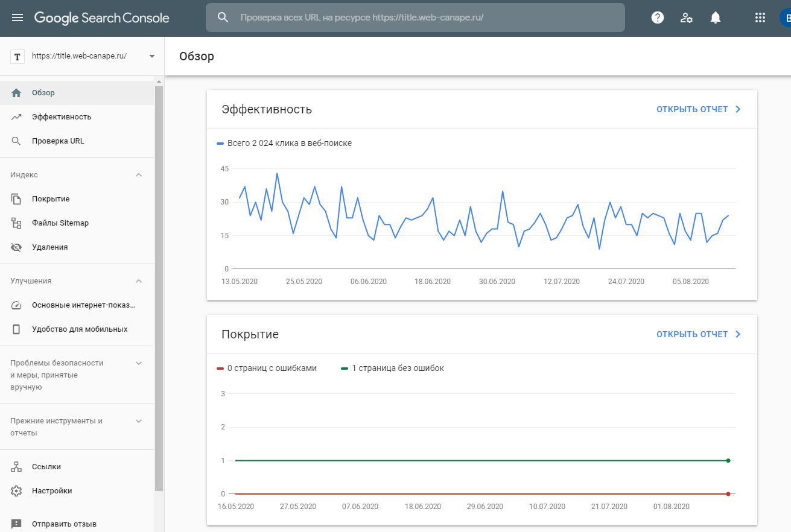Click the Удаления crossed-eye icon
791x532 pixels.
(x=16, y=247)
